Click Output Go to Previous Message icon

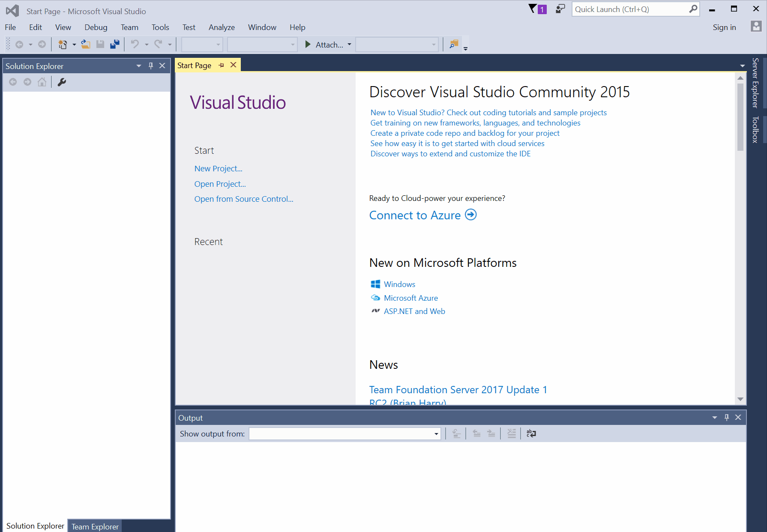coord(476,433)
